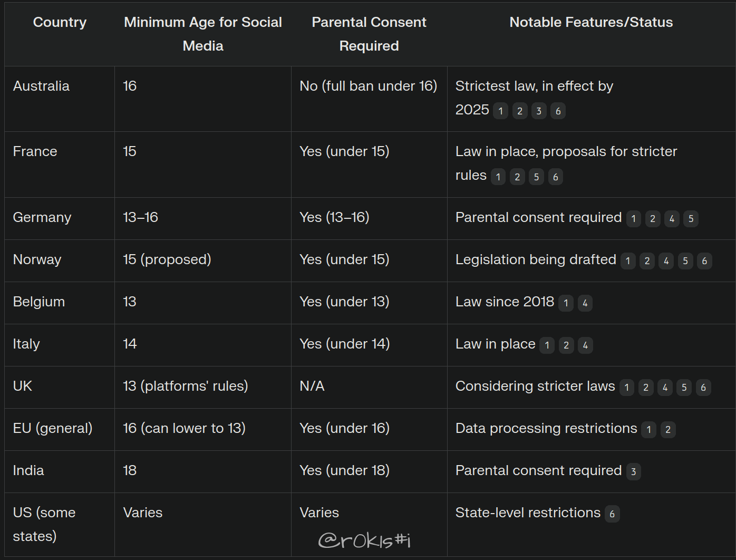Open citation 5 in UK row
736x560 pixels.
pos(684,387)
